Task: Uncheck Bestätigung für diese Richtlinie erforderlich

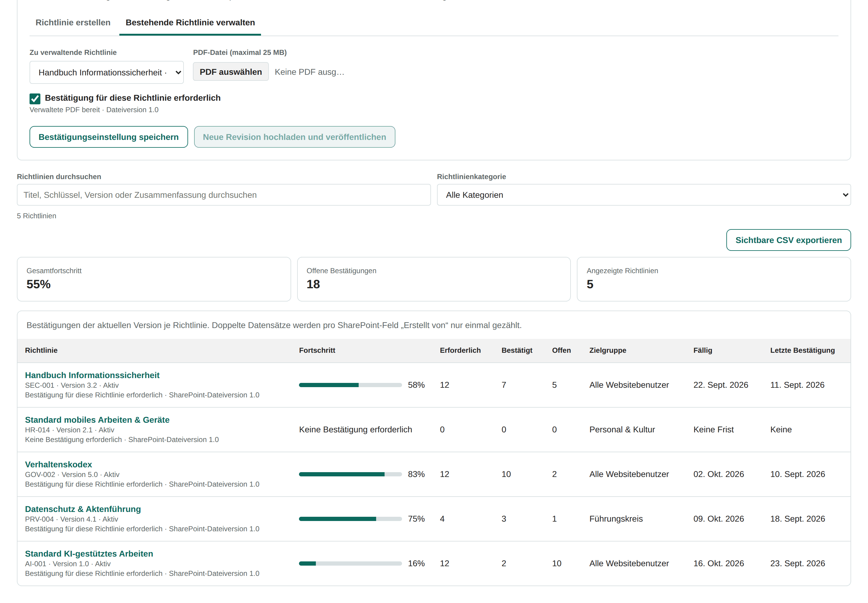Action: click(35, 99)
